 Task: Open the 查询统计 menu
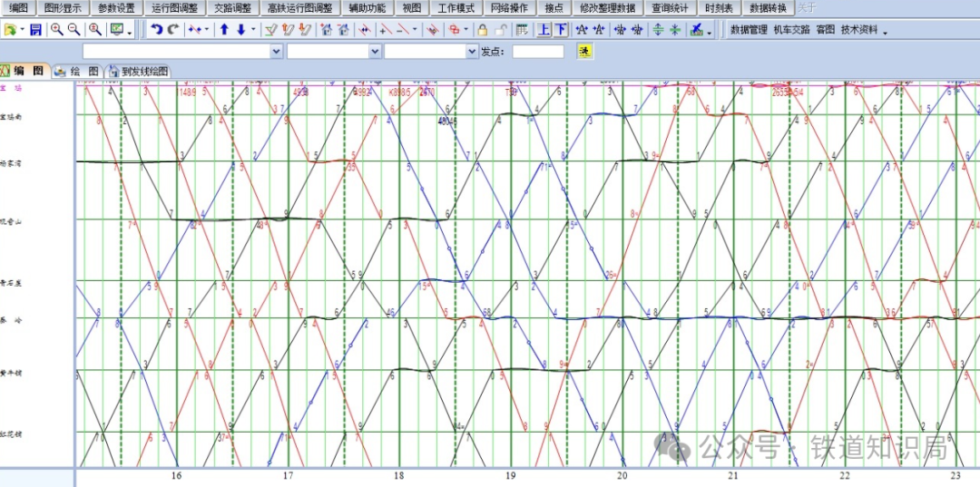[x=669, y=8]
